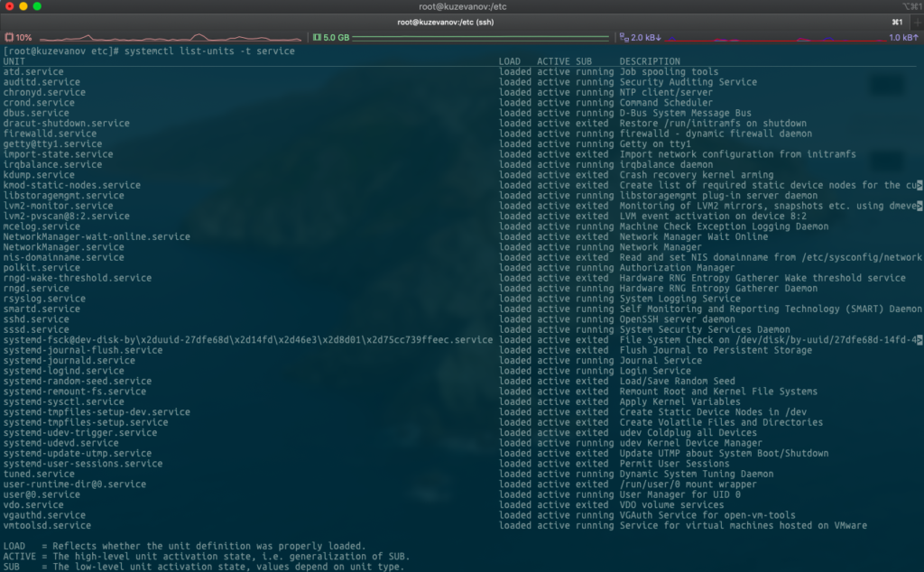Click the UNIT column header text
The height and width of the screenshot is (572, 924).
[x=14, y=61]
